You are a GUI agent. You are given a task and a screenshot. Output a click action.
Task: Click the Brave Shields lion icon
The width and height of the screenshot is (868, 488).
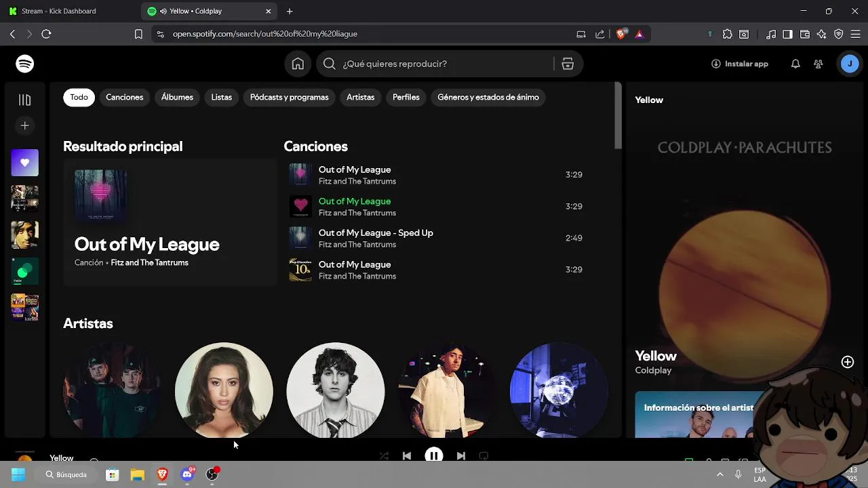click(x=621, y=34)
